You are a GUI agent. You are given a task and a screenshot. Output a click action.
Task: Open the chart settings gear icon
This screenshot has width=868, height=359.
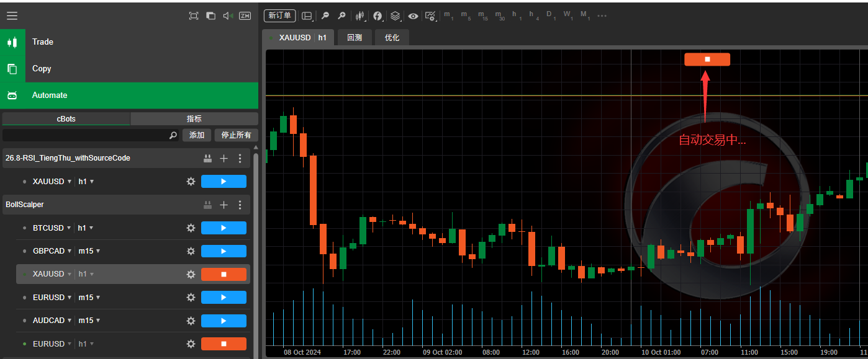point(430,16)
